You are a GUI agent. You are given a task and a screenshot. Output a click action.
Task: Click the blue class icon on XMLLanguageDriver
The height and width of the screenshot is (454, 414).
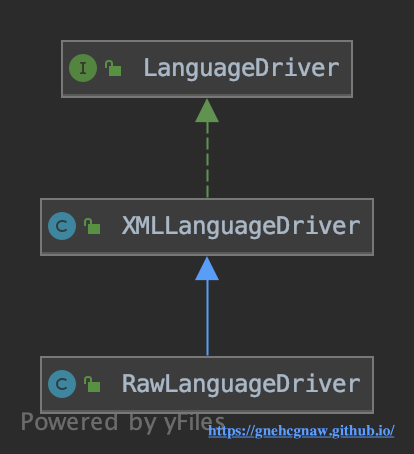(x=62, y=226)
